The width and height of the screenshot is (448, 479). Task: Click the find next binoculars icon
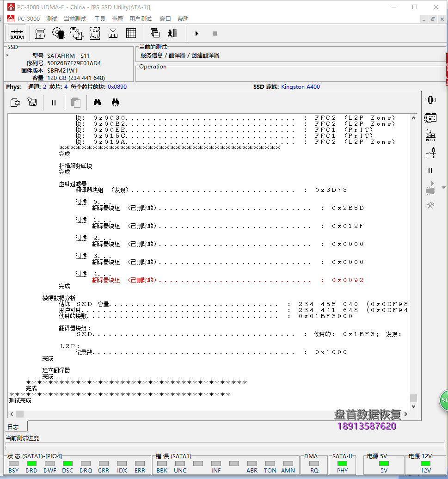click(116, 102)
